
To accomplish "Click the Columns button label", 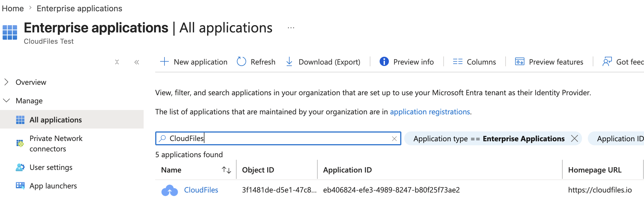I will (x=481, y=62).
